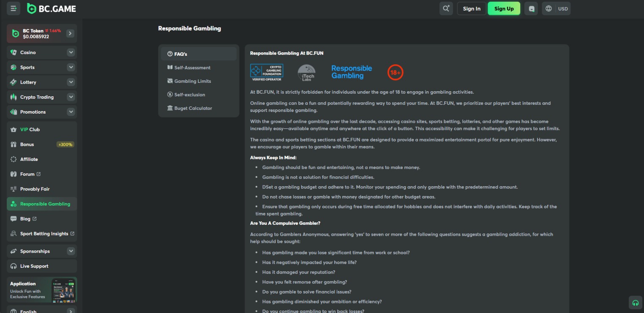
Task: Select the FAQ's tab
Action: 199,54
